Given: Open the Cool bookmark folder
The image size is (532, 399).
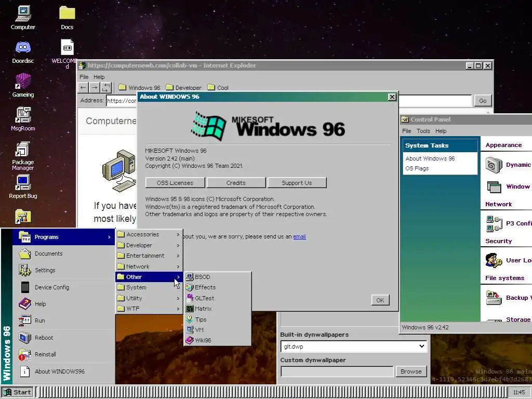Looking at the screenshot, I should [x=218, y=87].
